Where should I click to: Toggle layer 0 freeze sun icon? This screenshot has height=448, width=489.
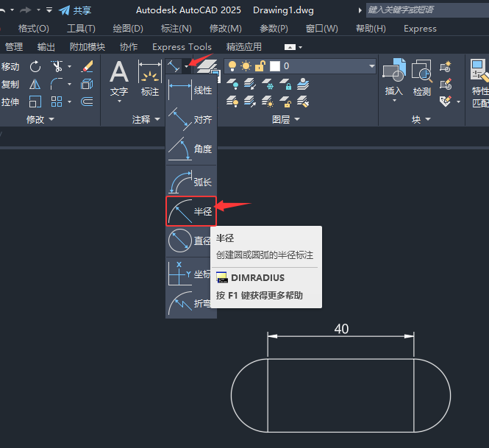246,66
